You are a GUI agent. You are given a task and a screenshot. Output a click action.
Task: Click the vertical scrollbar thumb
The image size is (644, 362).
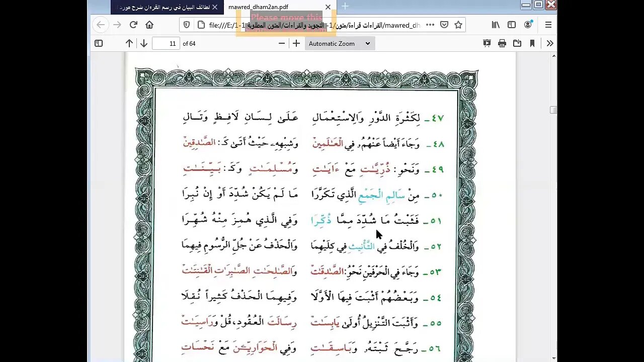(553, 110)
